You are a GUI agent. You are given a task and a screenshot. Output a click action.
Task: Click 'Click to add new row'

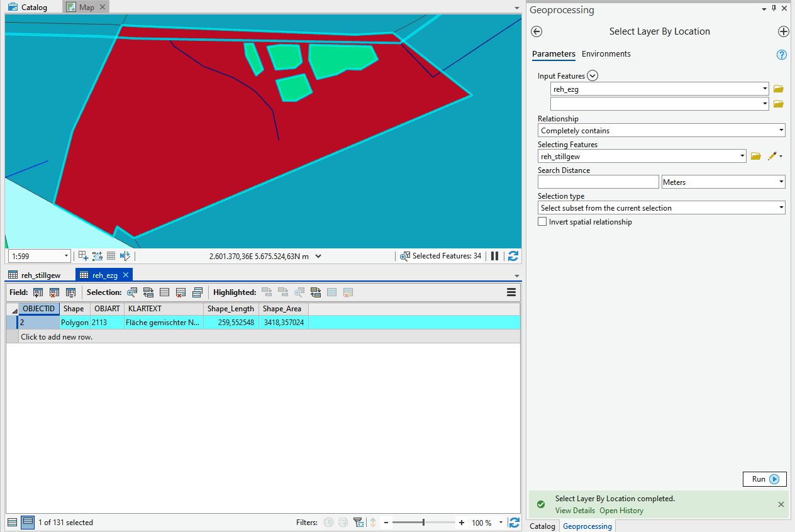pyautogui.click(x=57, y=337)
